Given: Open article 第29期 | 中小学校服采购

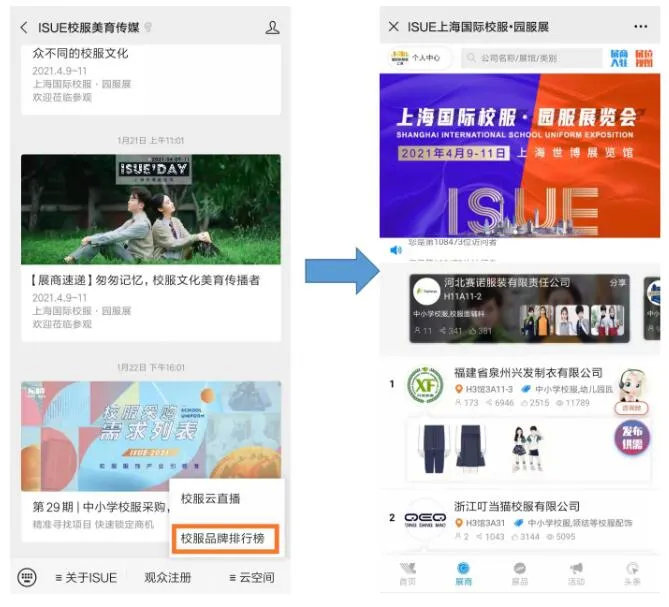Looking at the screenshot, I should (x=101, y=507).
